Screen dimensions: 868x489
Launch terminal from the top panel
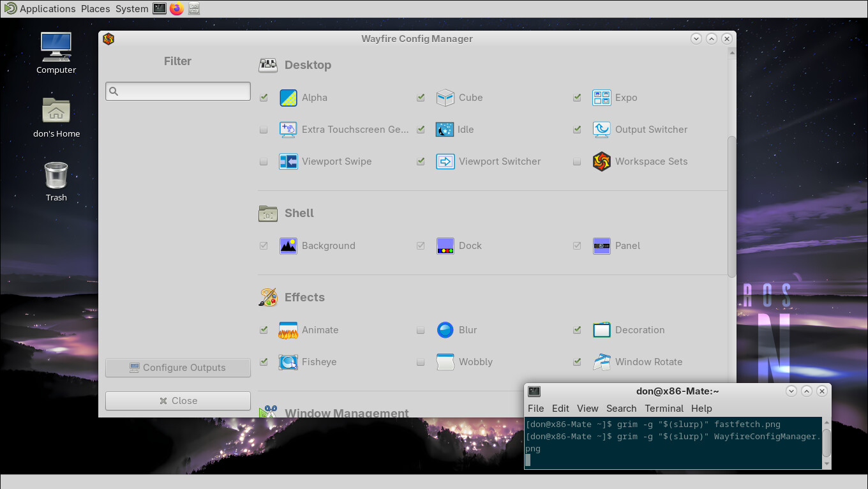pos(160,8)
